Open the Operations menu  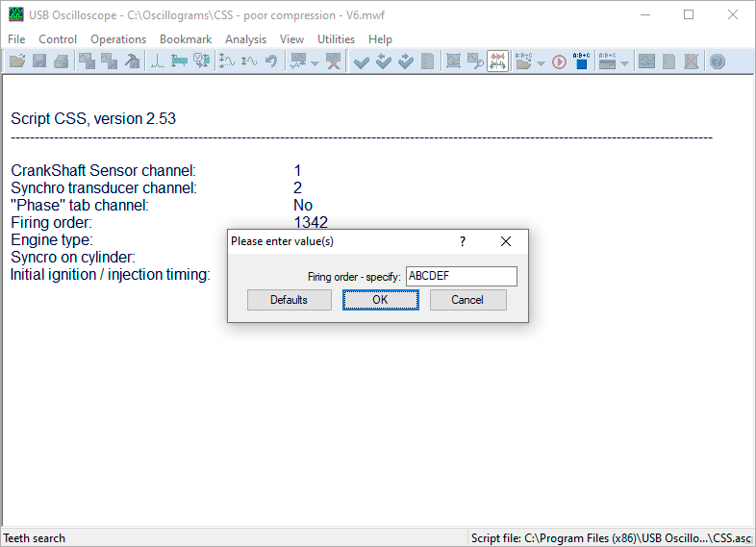pyautogui.click(x=118, y=39)
